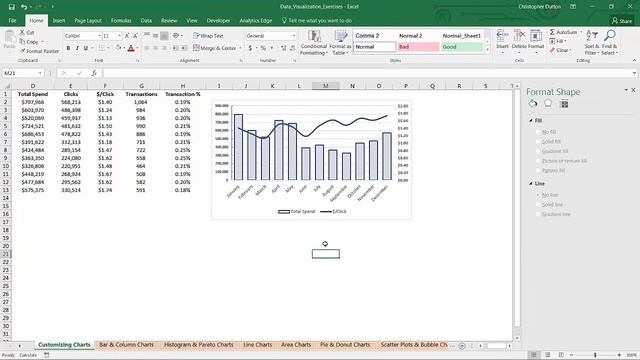Select the No fill radio option
The height and width of the screenshot is (360, 640).
tap(538, 132)
